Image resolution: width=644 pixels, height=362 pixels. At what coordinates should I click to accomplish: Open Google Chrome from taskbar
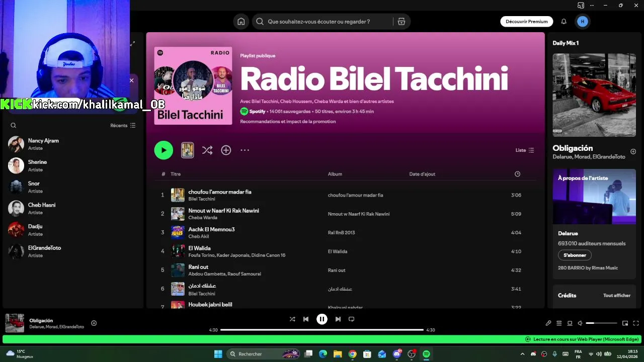(x=353, y=354)
